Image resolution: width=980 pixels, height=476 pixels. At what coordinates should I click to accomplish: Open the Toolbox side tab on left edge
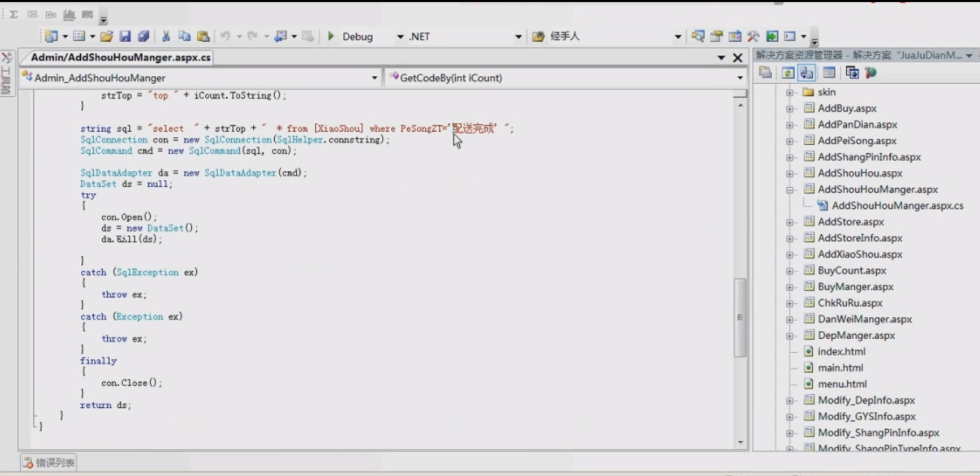(x=6, y=74)
